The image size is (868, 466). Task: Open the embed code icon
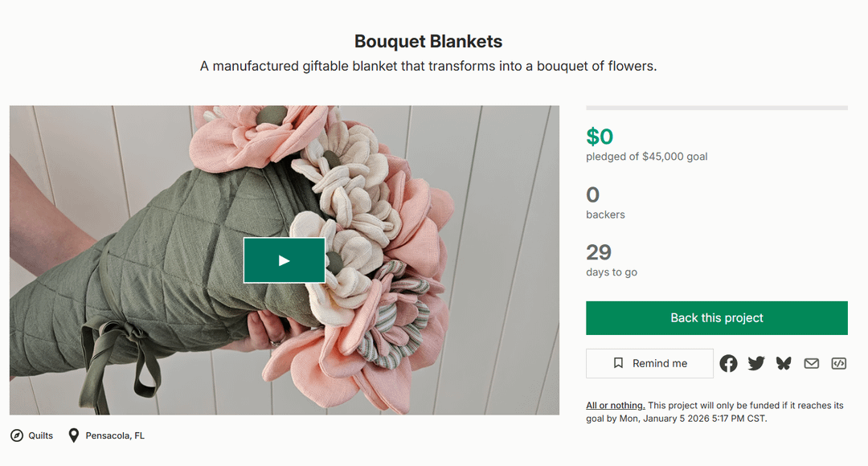tap(838, 363)
